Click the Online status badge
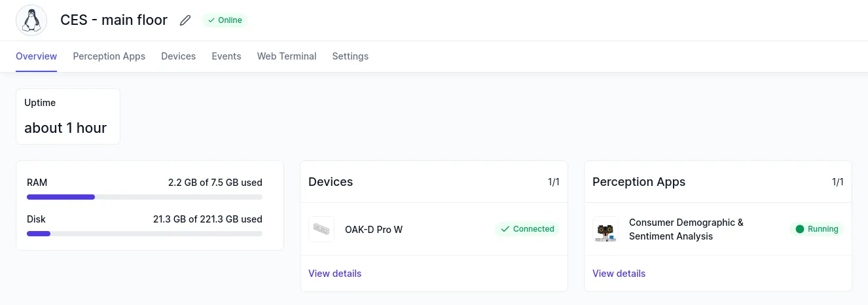Viewport: 868px width, 305px height. (225, 20)
